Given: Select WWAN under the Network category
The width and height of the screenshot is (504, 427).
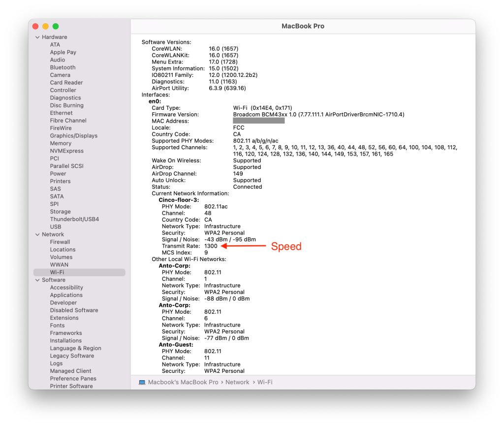Looking at the screenshot, I should (x=60, y=264).
